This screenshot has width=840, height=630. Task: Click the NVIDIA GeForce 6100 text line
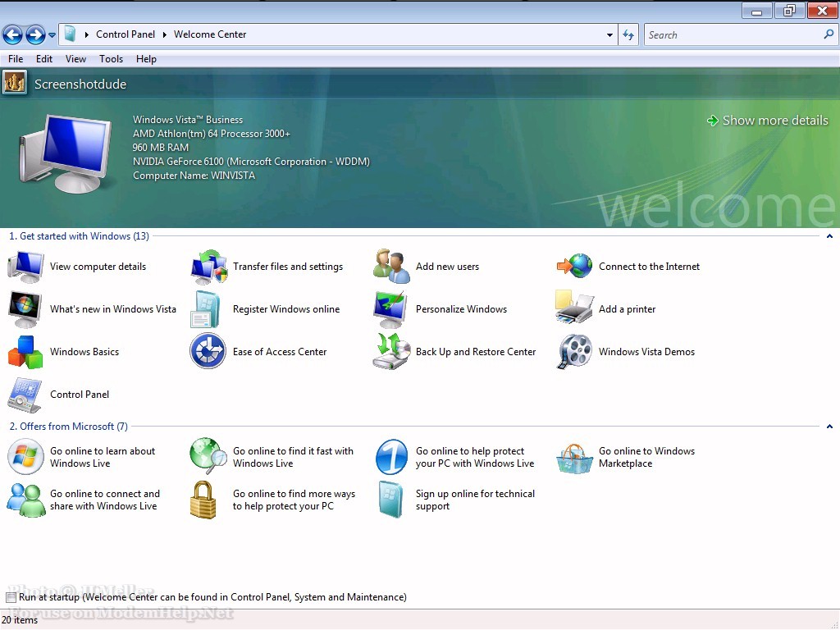[251, 162]
